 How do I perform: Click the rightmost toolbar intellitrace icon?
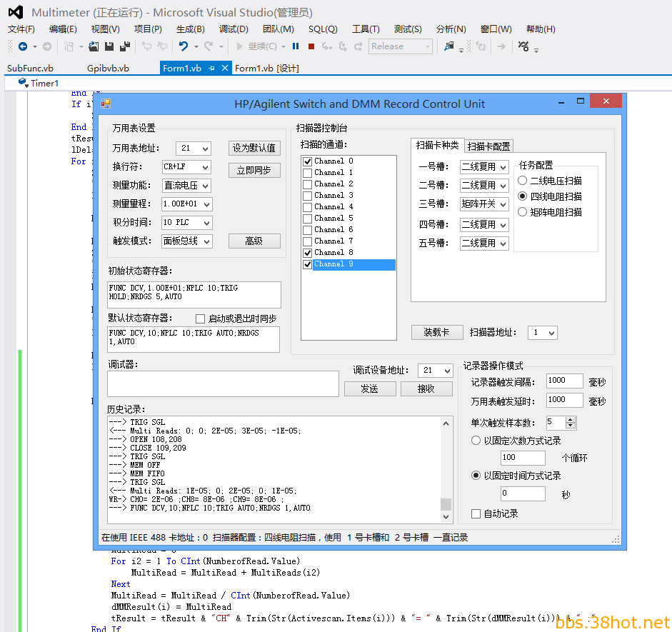click(x=523, y=46)
